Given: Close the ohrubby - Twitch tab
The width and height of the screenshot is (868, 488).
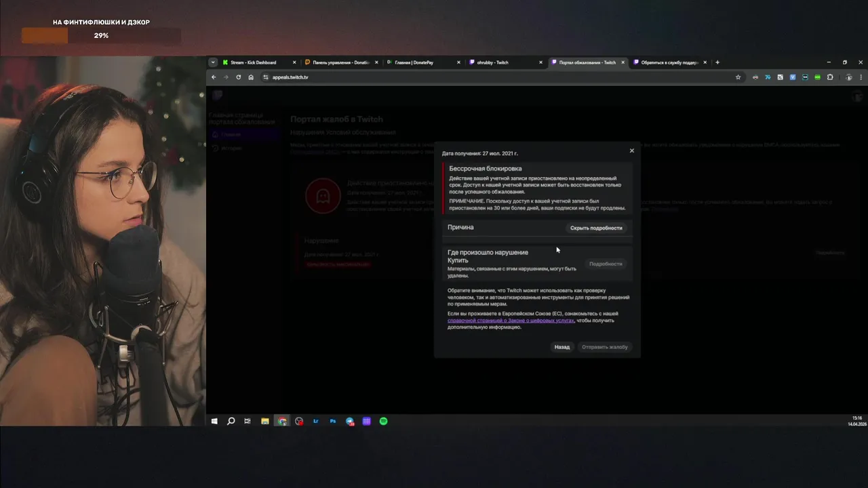Looking at the screenshot, I should tap(540, 62).
